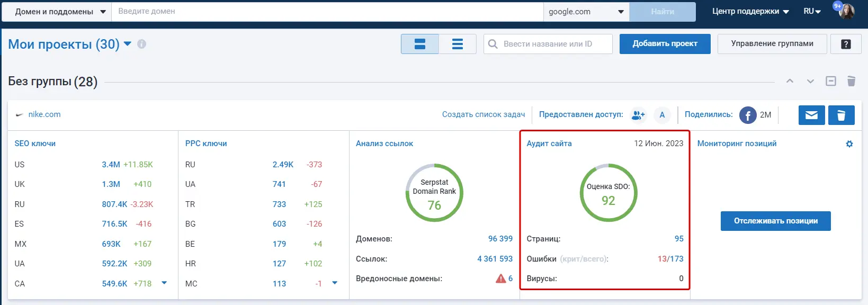Collapse the Без группы group
Screen dimensions: 868x305
click(x=831, y=81)
